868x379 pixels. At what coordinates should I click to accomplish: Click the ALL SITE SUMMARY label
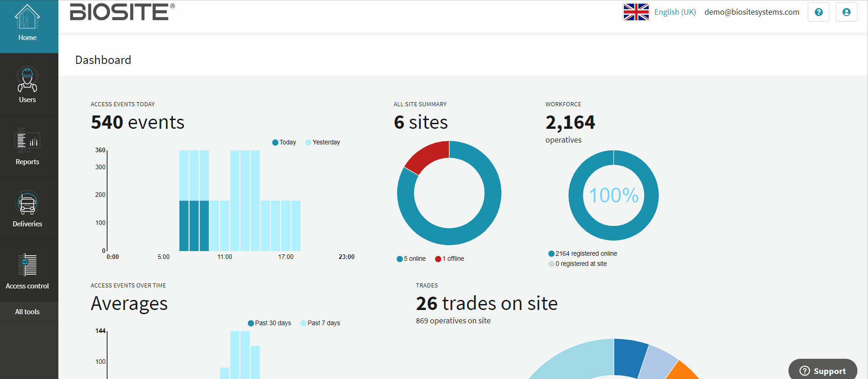(x=420, y=104)
